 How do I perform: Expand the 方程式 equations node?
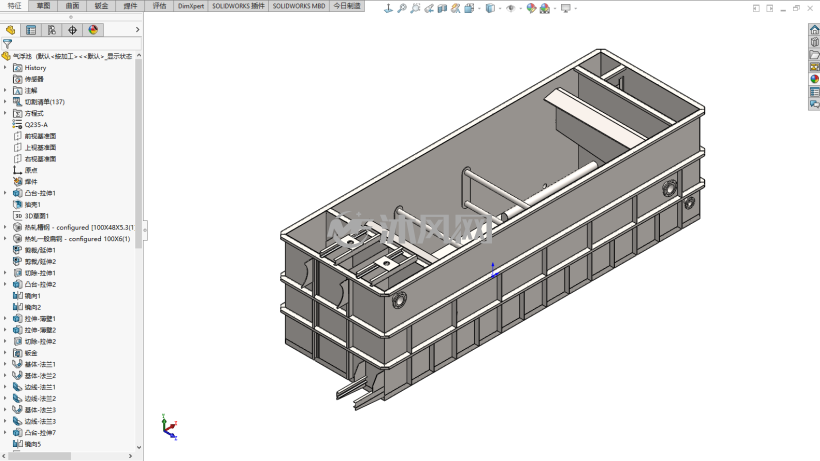point(5,113)
